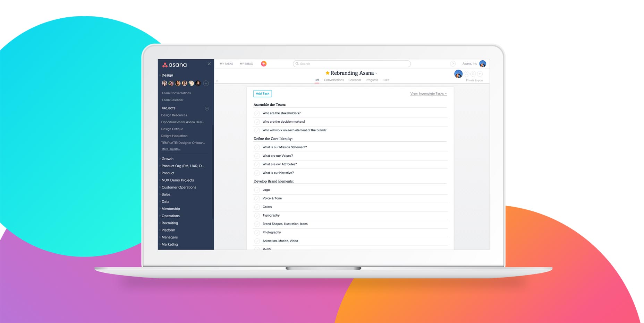Open the More Projects... link

tap(171, 149)
